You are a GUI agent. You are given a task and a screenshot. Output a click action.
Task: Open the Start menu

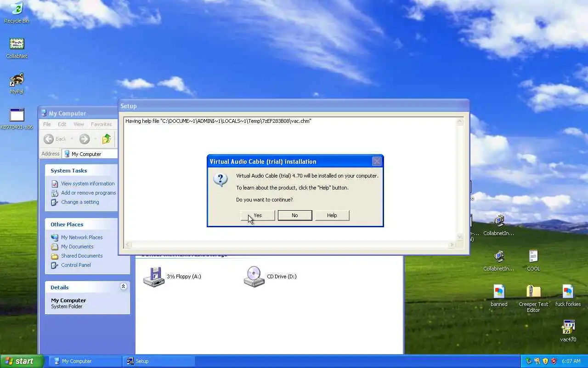click(22, 361)
